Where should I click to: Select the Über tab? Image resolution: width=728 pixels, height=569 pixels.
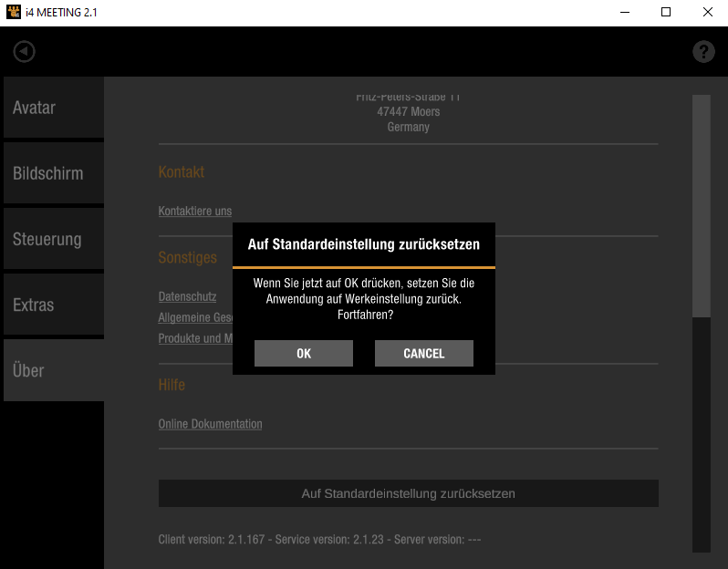53,370
